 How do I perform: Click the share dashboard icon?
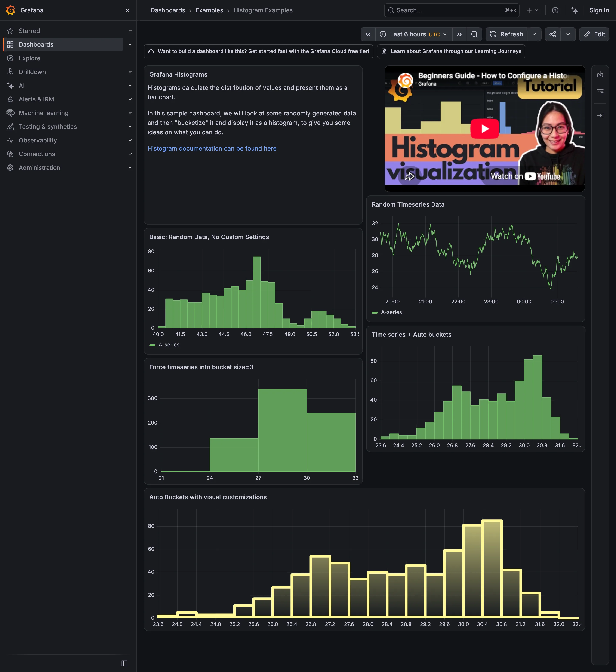coord(553,34)
